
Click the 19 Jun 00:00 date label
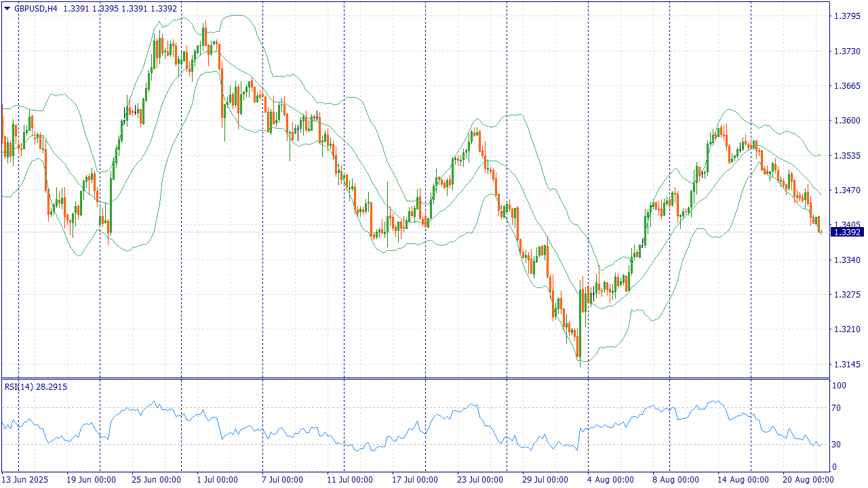click(90, 480)
